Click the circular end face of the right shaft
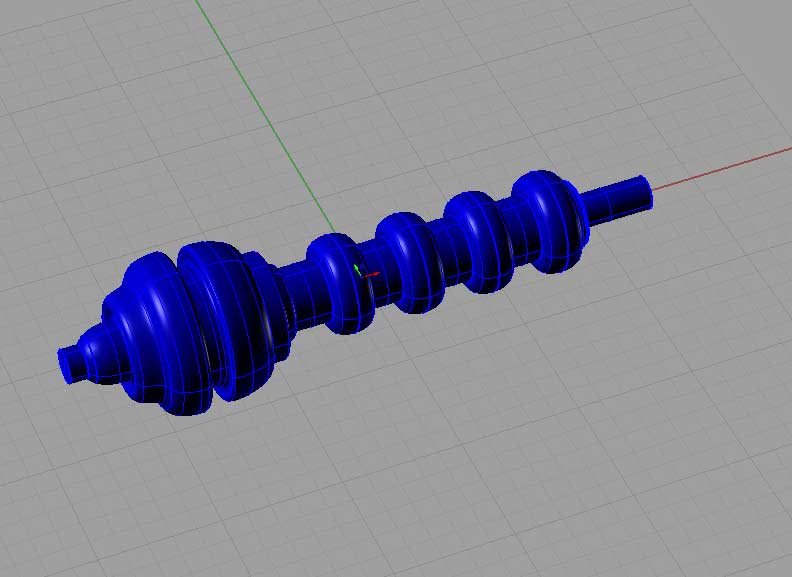The width and height of the screenshot is (792, 577). (645, 187)
